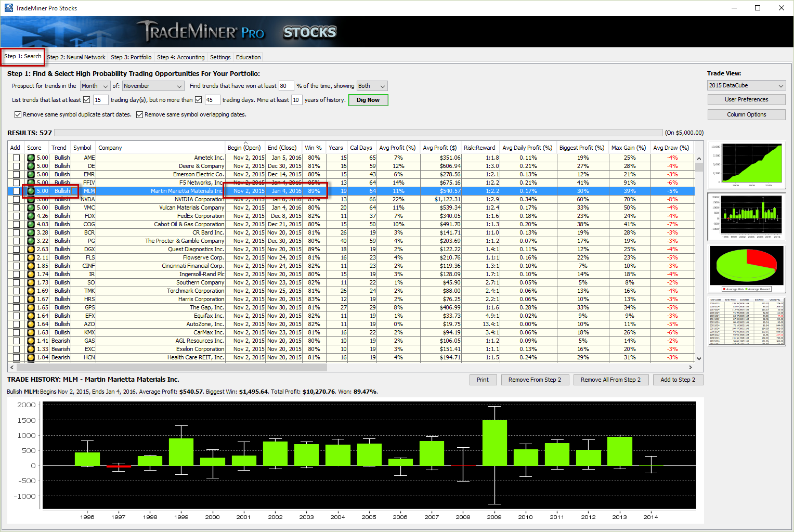Click Remove From Step 2

pos(535,380)
